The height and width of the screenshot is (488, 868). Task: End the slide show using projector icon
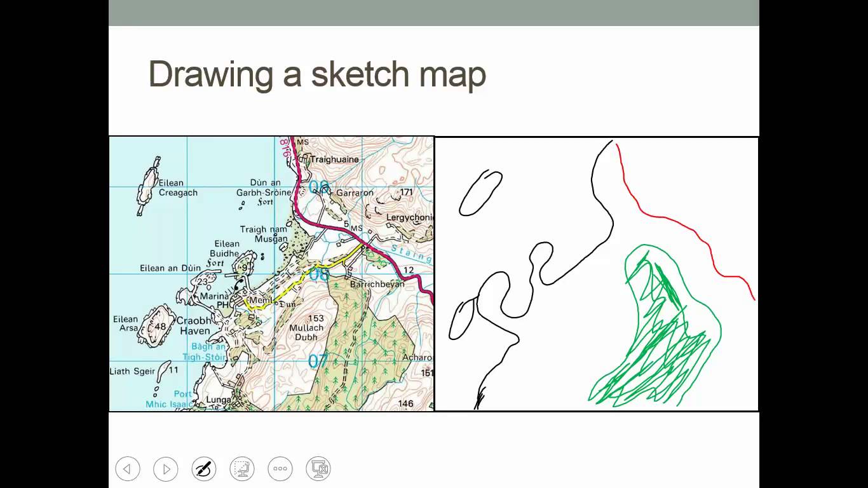click(x=318, y=468)
